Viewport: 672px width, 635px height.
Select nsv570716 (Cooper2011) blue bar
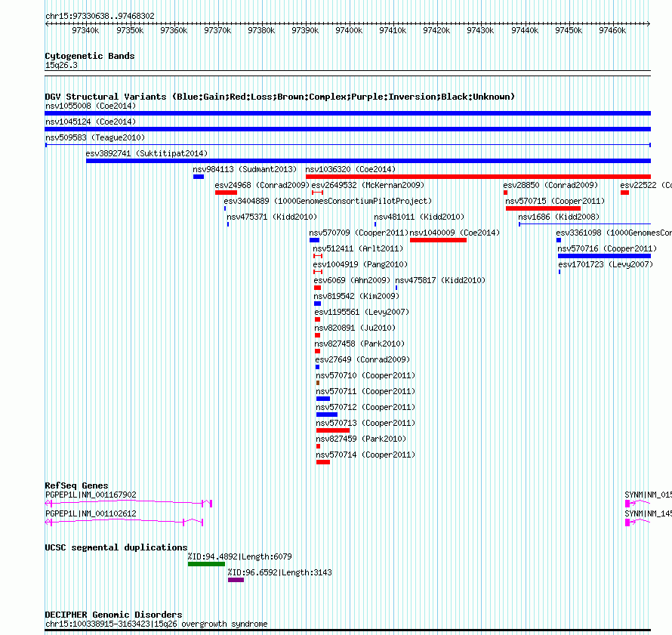pos(604,256)
